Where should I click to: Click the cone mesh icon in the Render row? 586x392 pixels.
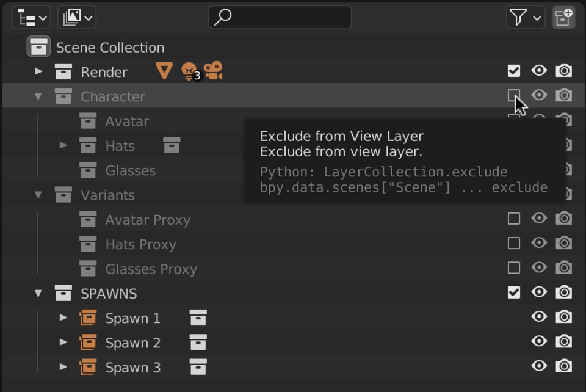[164, 71]
